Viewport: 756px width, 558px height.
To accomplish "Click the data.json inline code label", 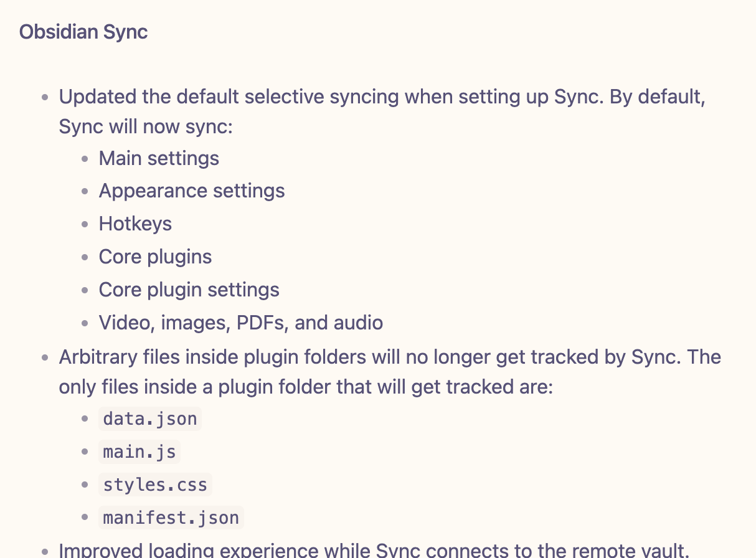I will (x=150, y=418).
